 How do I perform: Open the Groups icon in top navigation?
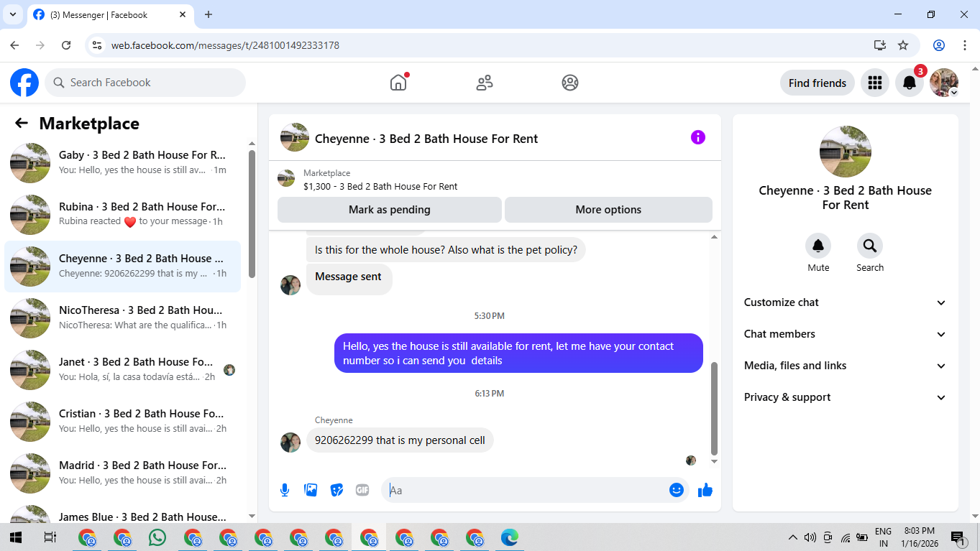[x=570, y=83]
